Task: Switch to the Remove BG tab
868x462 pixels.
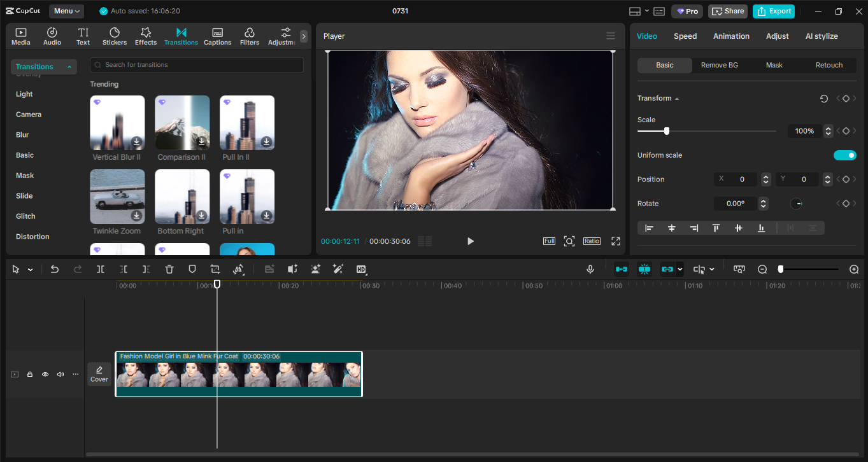Action: click(x=719, y=65)
